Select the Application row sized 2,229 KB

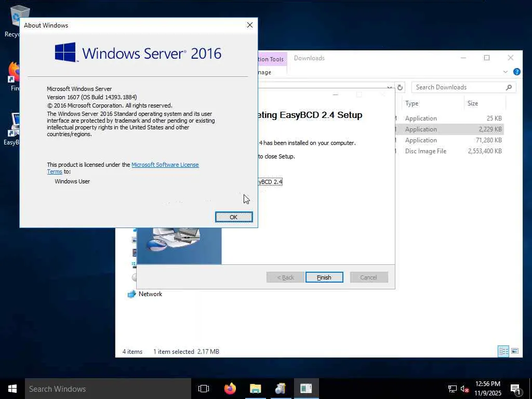[x=449, y=129]
